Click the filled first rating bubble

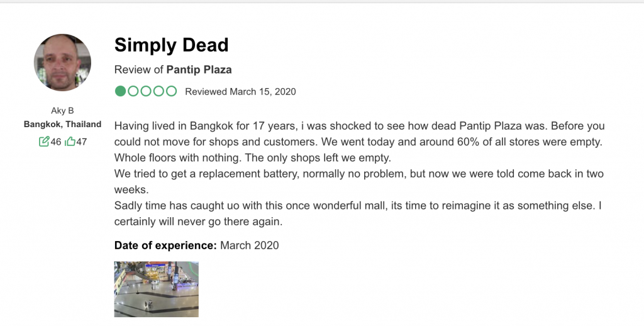click(x=120, y=91)
